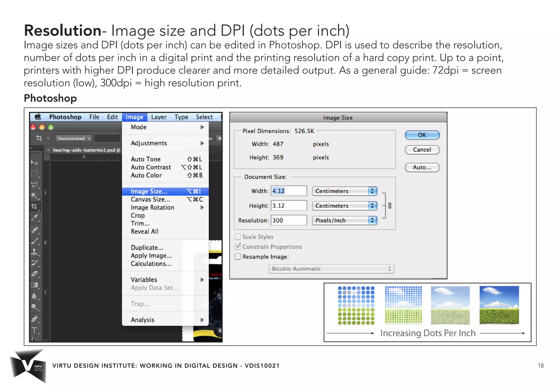Open the Photoshop application menu
The image size is (555, 392).
coord(65,117)
